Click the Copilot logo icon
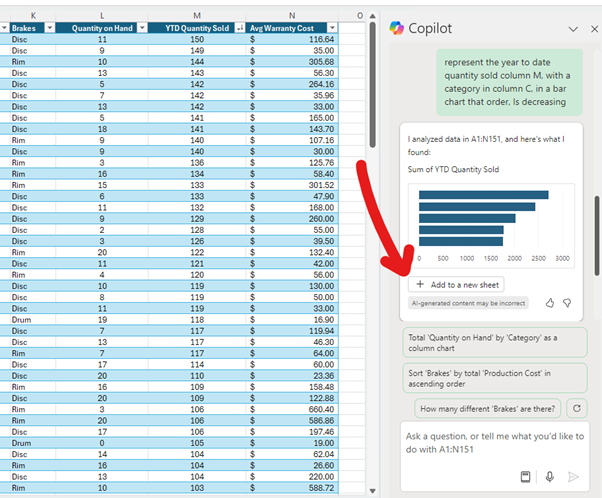 (x=397, y=28)
